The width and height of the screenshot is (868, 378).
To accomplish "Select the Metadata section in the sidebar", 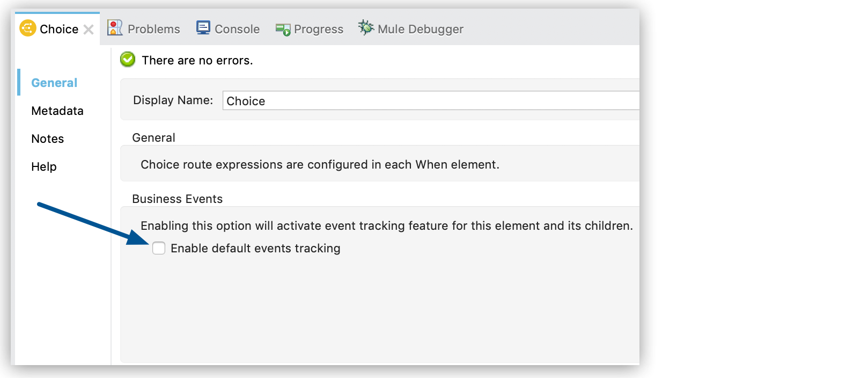I will point(57,111).
